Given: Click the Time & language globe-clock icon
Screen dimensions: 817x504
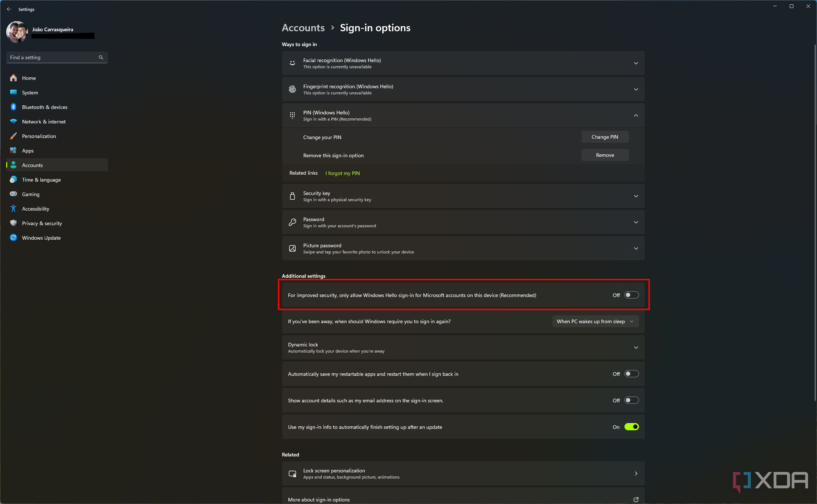Looking at the screenshot, I should 13,179.
